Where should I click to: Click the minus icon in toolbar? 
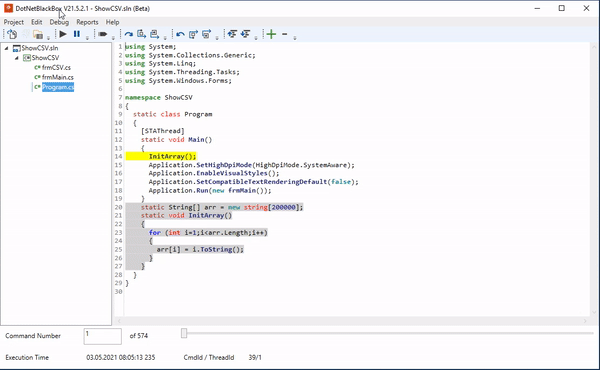click(284, 34)
